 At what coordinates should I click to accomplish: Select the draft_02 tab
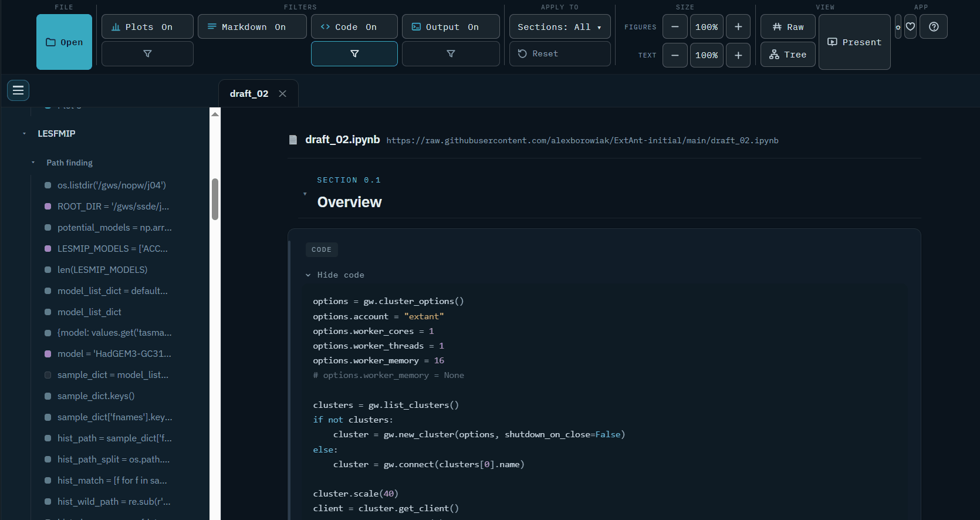click(249, 94)
